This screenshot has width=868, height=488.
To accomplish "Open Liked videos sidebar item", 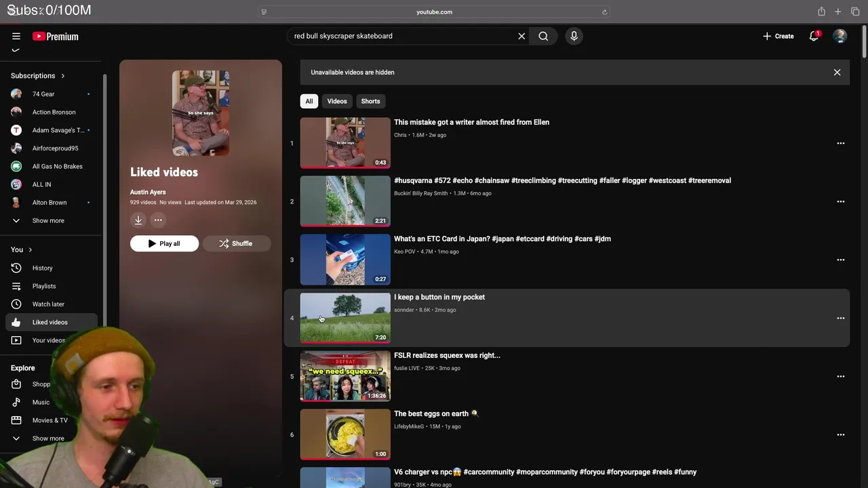I will tap(51, 322).
